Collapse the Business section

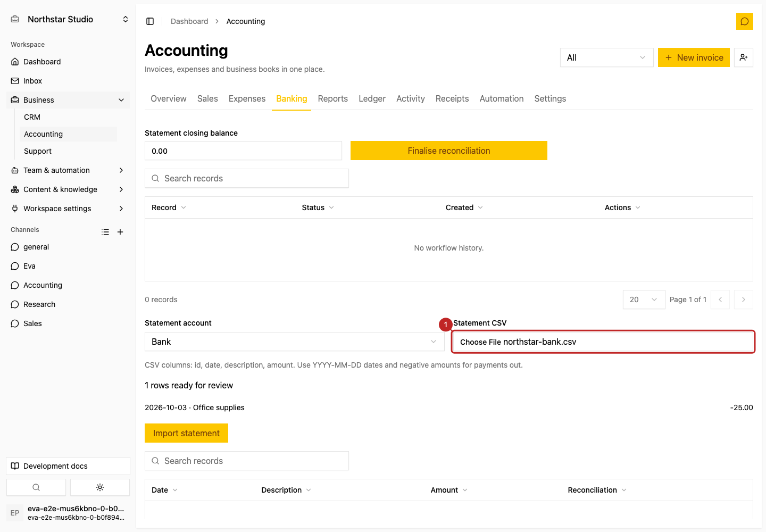[68, 100]
